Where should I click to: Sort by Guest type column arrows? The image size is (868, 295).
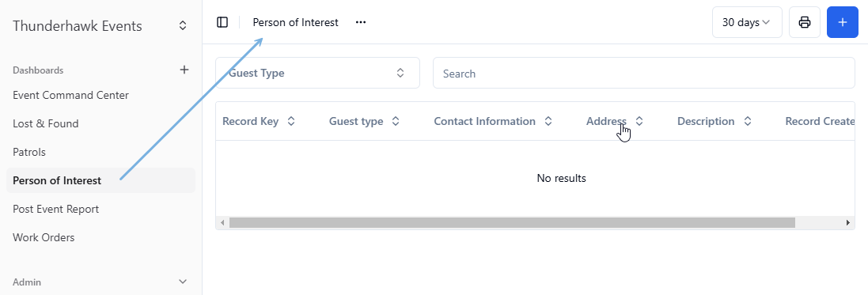[396, 121]
